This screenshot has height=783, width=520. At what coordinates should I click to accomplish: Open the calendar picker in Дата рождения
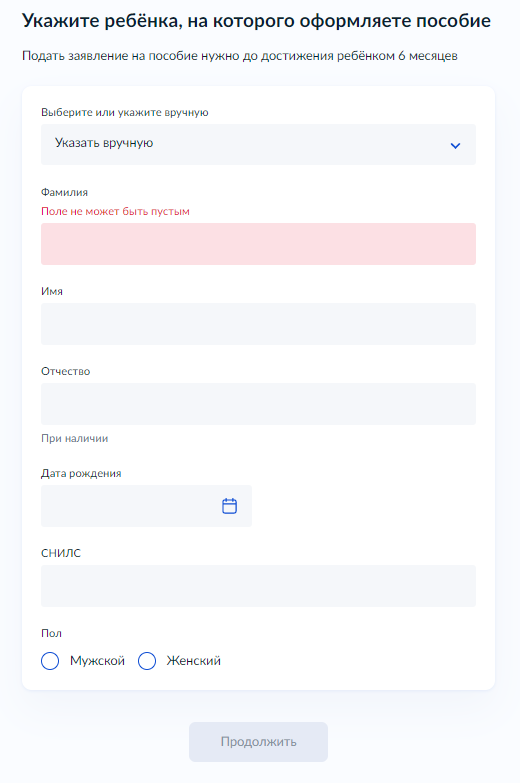(229, 506)
